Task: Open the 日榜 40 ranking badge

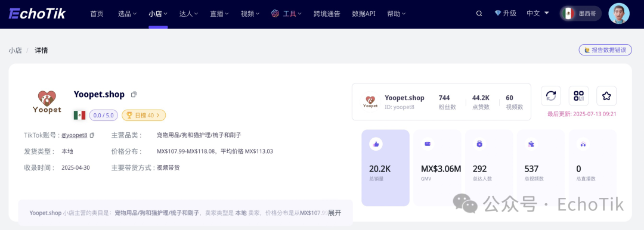Action: (144, 116)
